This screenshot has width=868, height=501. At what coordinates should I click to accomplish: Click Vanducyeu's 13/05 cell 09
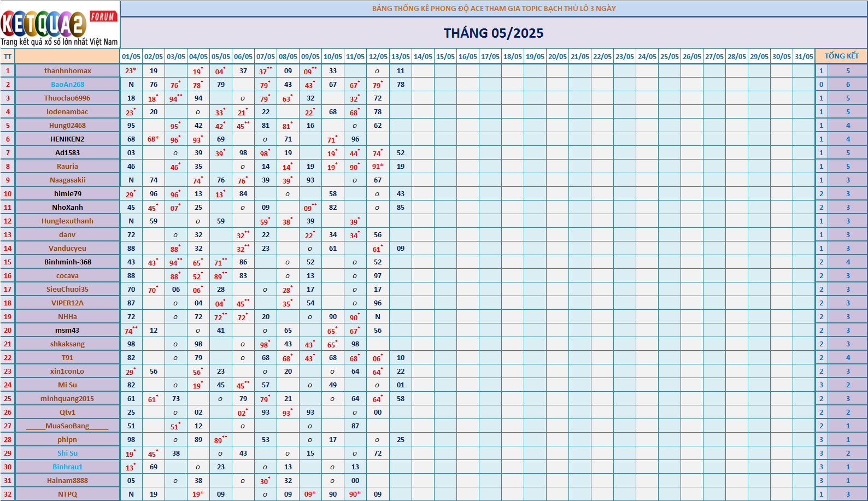click(x=401, y=248)
